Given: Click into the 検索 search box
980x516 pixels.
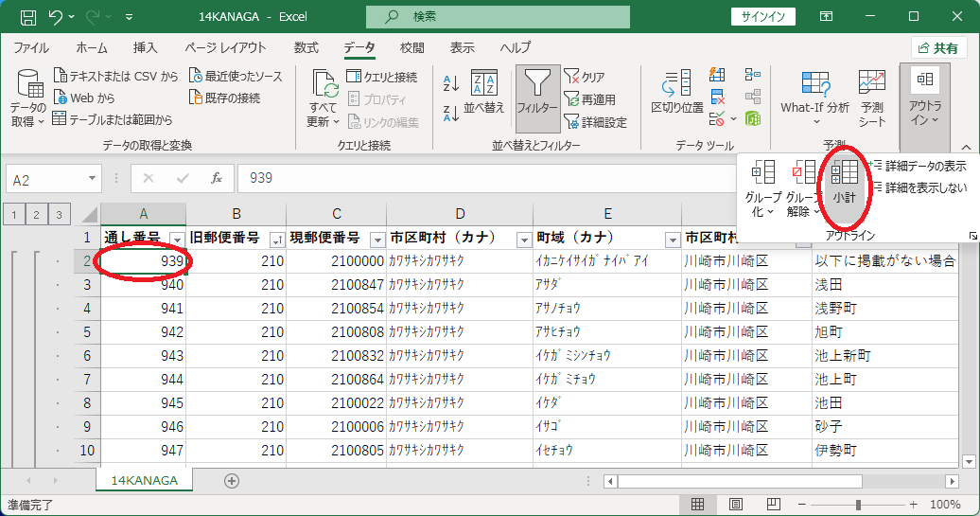Looking at the screenshot, I should coord(498,17).
